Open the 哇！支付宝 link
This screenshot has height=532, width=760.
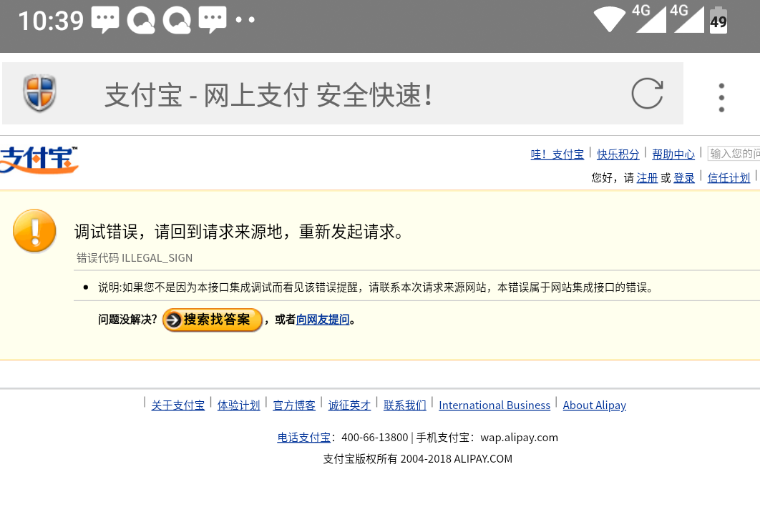tap(557, 154)
